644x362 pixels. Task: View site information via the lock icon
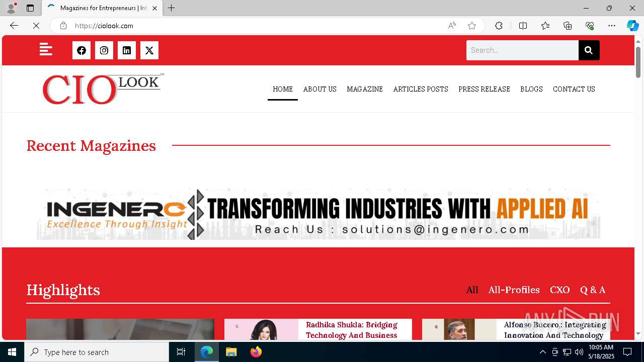pyautogui.click(x=63, y=26)
